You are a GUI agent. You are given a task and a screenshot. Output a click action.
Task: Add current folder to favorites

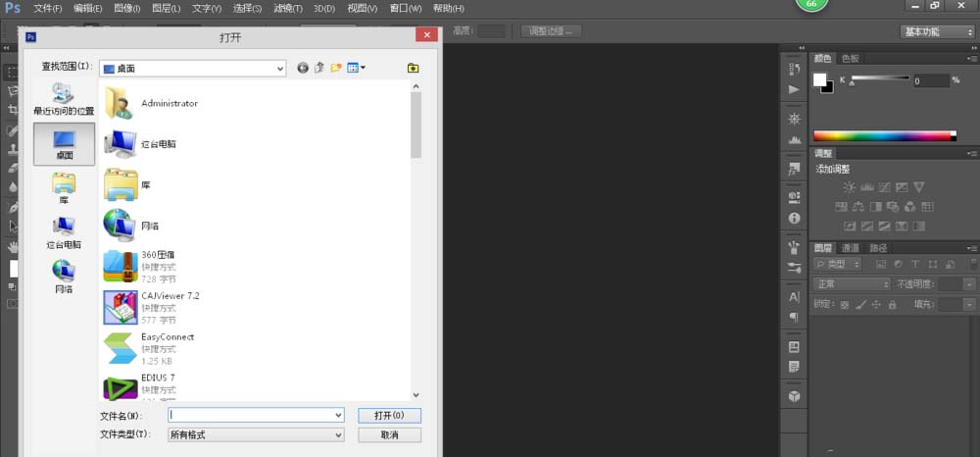(414, 68)
